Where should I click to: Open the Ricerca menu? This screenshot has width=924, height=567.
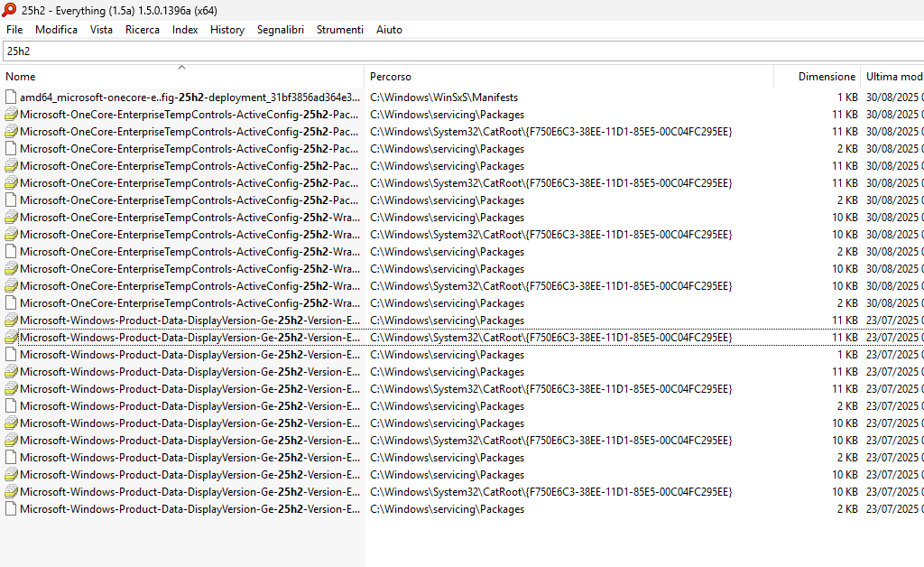tap(142, 30)
